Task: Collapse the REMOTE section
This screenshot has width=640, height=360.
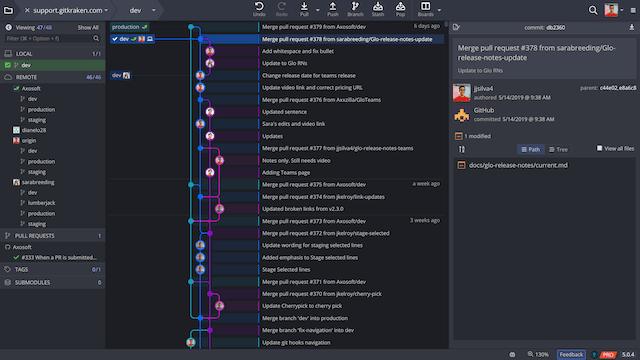Action: pos(53,77)
